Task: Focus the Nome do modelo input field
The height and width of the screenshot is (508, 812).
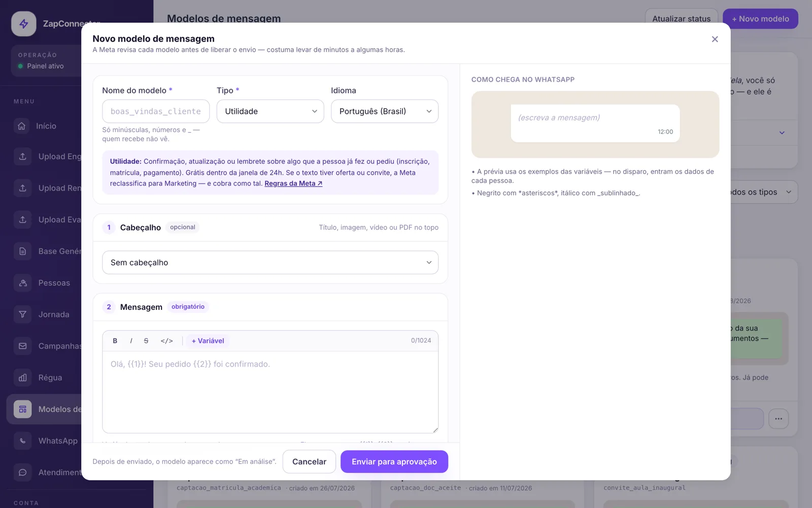Action: click(156, 111)
